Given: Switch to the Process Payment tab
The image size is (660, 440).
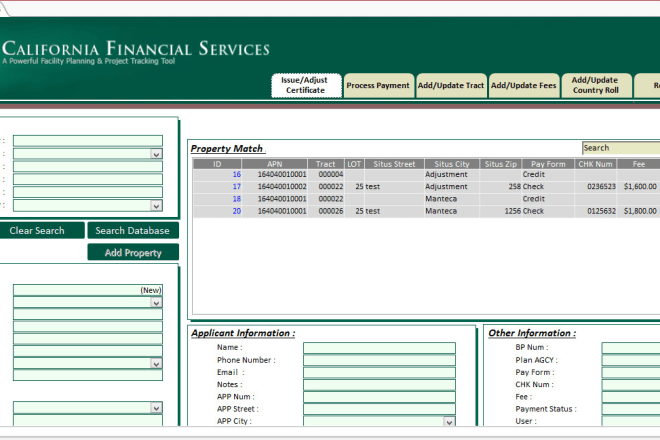Looking at the screenshot, I should [378, 85].
